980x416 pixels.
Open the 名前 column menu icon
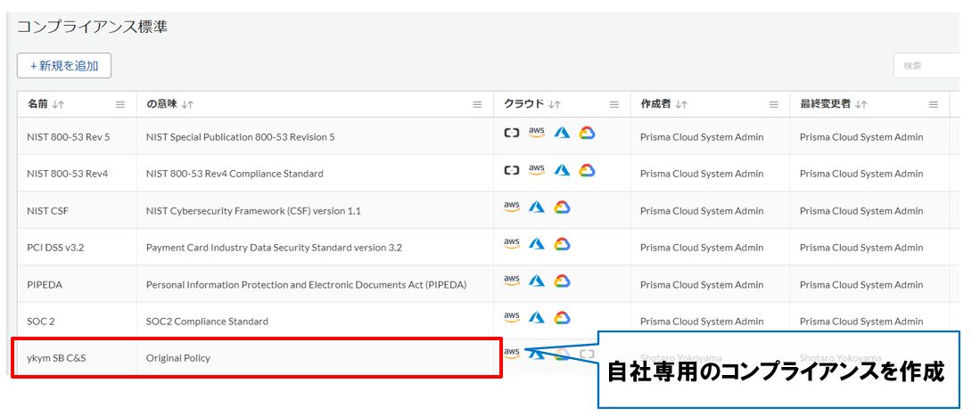pos(120,105)
